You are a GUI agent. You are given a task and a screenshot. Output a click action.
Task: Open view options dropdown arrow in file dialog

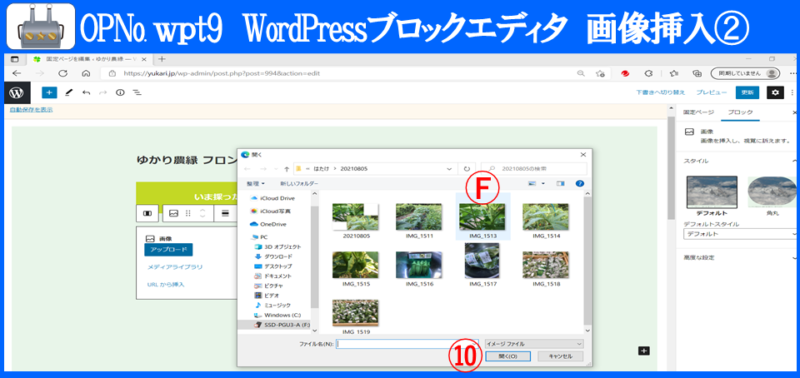543,183
